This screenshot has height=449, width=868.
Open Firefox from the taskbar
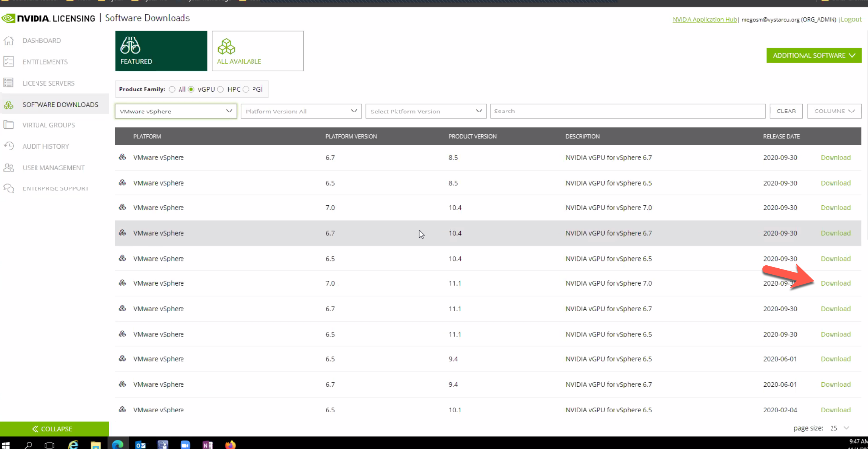[x=230, y=445]
